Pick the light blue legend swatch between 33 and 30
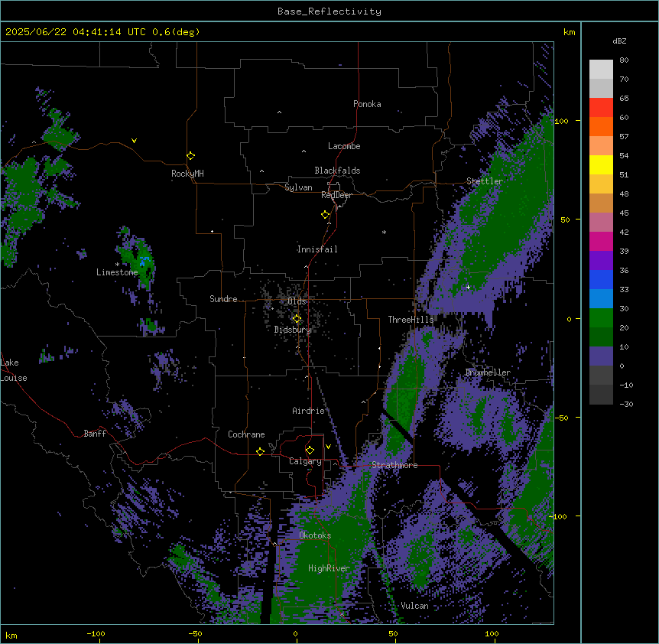659x644 pixels. tap(601, 299)
